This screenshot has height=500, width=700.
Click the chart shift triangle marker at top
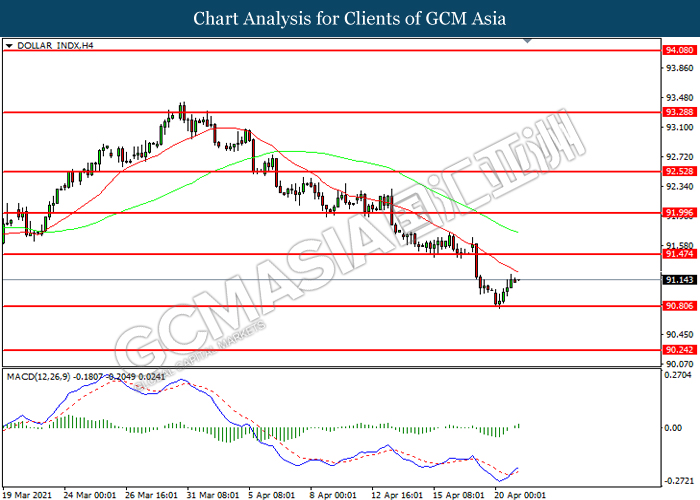(527, 41)
